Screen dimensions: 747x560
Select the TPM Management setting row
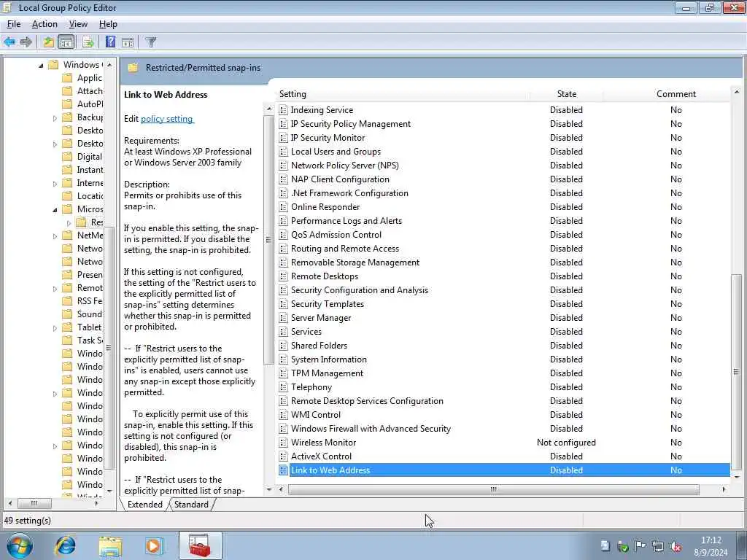pyautogui.click(x=503, y=373)
